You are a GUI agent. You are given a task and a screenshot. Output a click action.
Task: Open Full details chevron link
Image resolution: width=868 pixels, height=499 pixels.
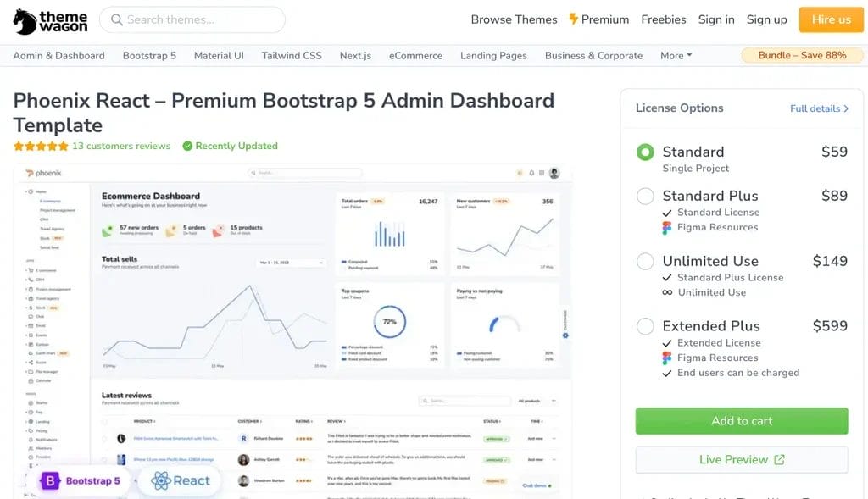click(x=820, y=108)
